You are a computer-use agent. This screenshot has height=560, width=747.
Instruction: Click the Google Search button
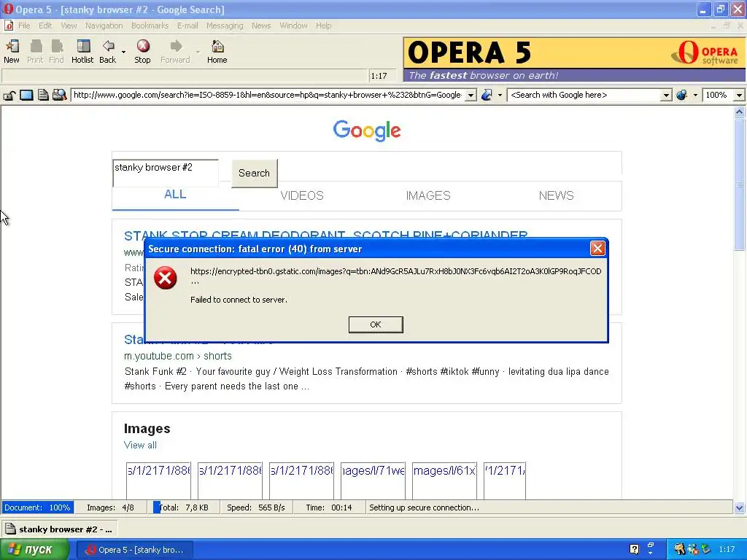(255, 173)
